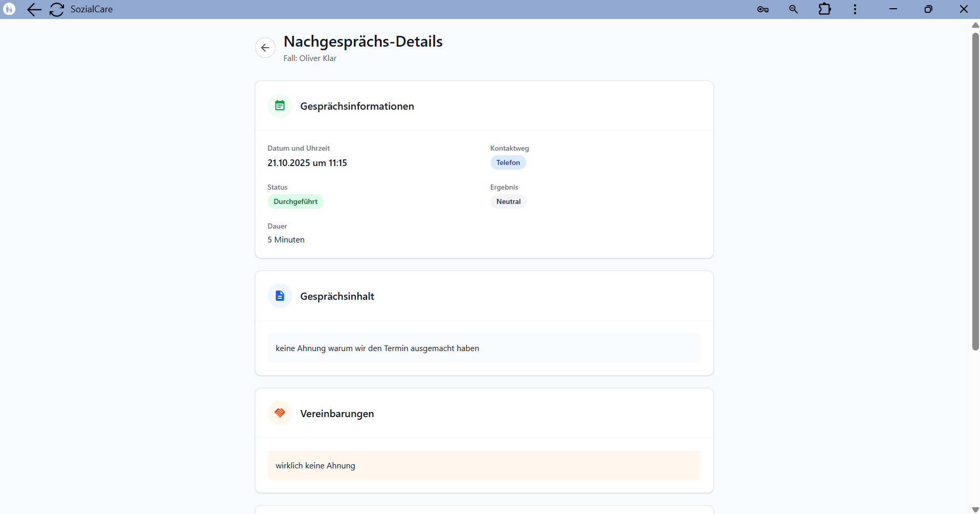This screenshot has width=980, height=514.
Task: Select the Durchgeführt status badge
Action: tap(296, 201)
